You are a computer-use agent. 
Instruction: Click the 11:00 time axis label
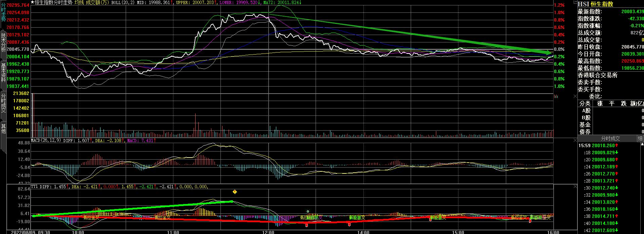(x=173, y=232)
